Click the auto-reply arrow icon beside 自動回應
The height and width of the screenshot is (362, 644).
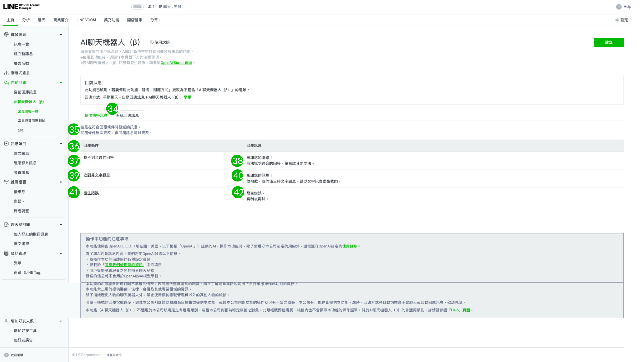pyautogui.click(x=6, y=82)
